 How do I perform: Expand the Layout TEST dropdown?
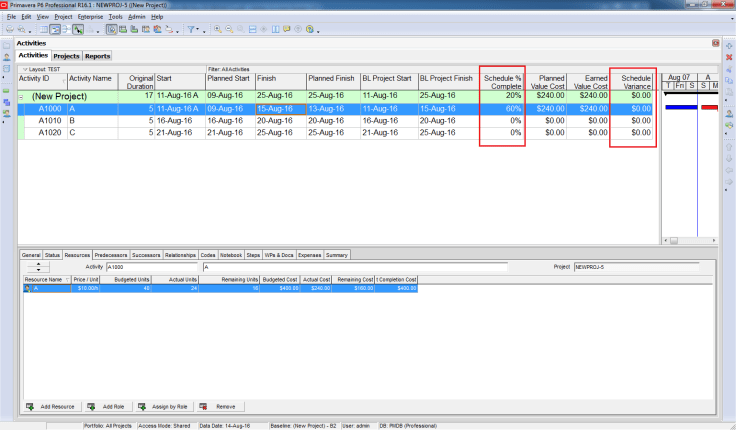coord(25,69)
